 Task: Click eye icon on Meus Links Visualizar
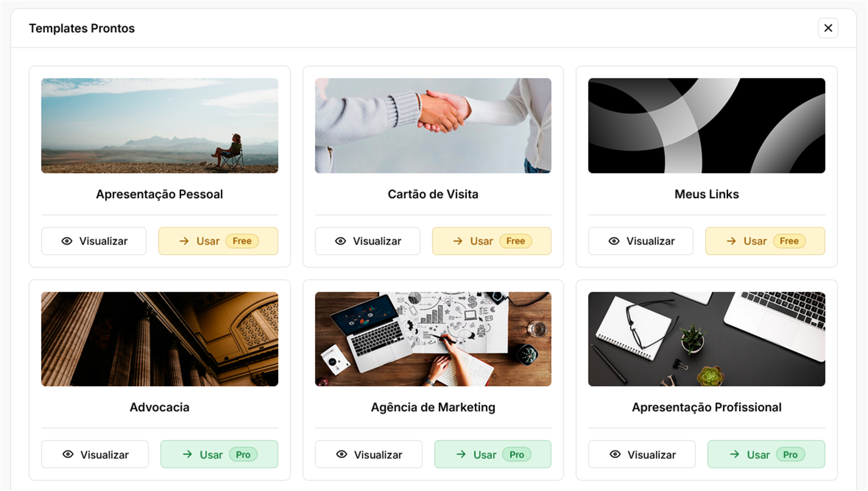[x=614, y=241]
